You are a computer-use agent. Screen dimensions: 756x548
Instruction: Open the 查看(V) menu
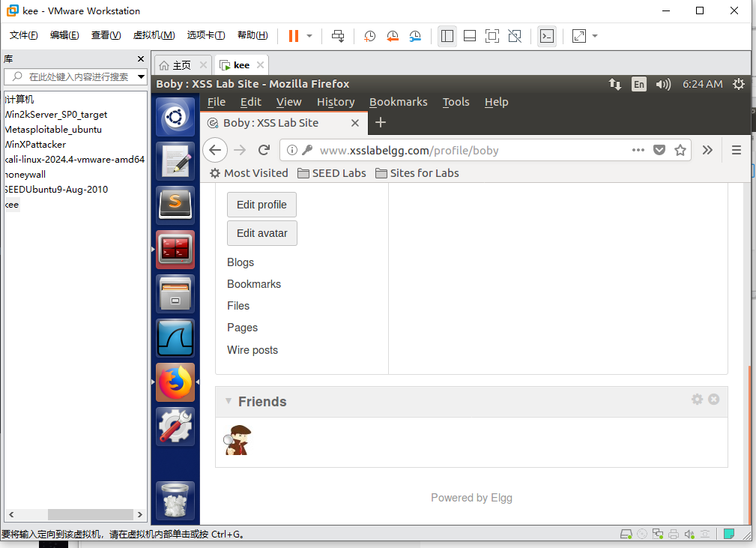pos(106,34)
